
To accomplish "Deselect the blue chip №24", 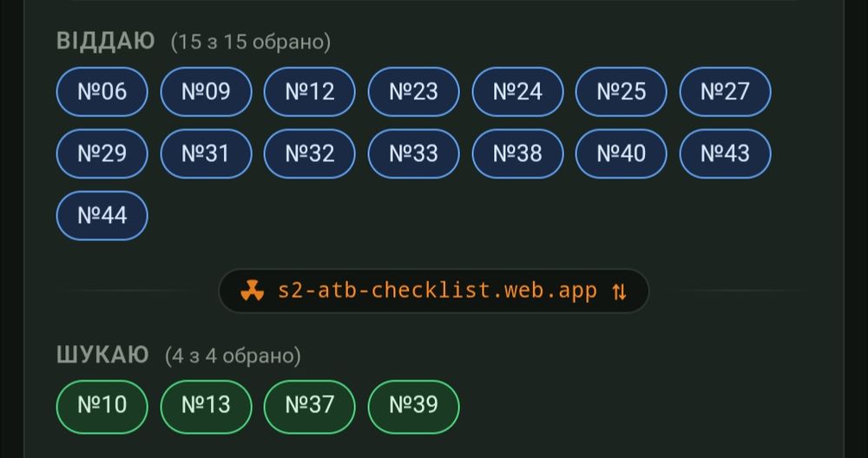I will [518, 92].
